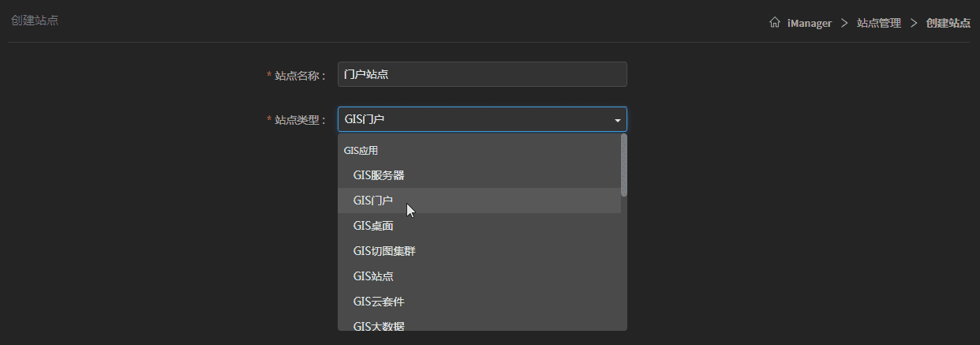Click the 创建站点 page title at top left

point(35,20)
